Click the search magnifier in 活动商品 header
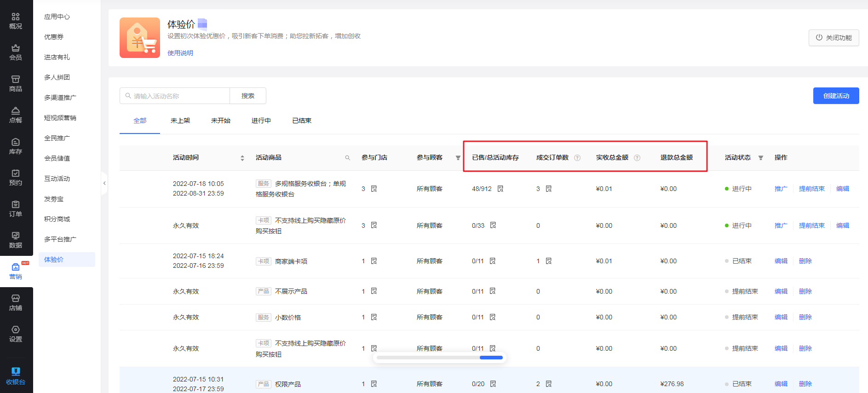Image resolution: width=868 pixels, height=393 pixels. tap(348, 158)
